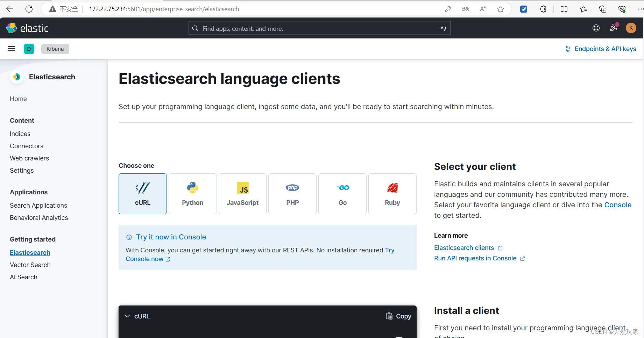The width and height of the screenshot is (644, 338).
Task: Click the Endpoints & API keys icon
Action: pyautogui.click(x=568, y=49)
